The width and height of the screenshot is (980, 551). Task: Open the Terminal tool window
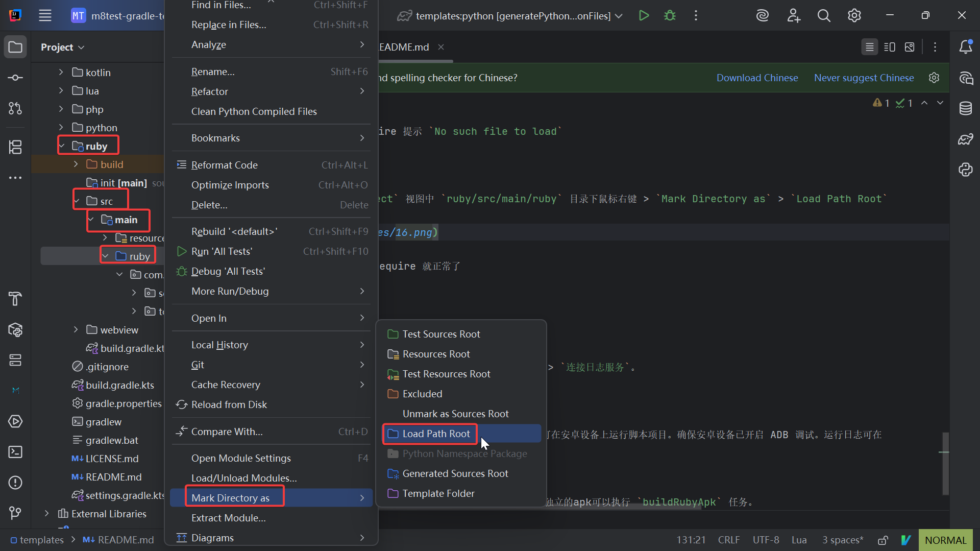pyautogui.click(x=15, y=452)
